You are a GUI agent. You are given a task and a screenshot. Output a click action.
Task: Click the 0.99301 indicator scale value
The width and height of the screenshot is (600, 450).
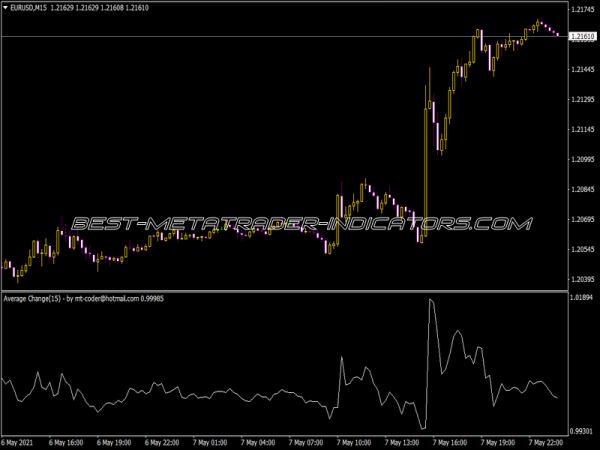580,430
